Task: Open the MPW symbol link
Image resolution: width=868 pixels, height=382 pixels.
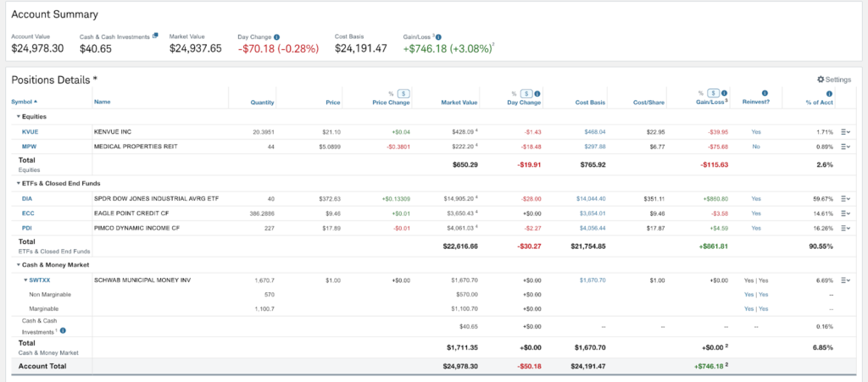Action: click(30, 146)
